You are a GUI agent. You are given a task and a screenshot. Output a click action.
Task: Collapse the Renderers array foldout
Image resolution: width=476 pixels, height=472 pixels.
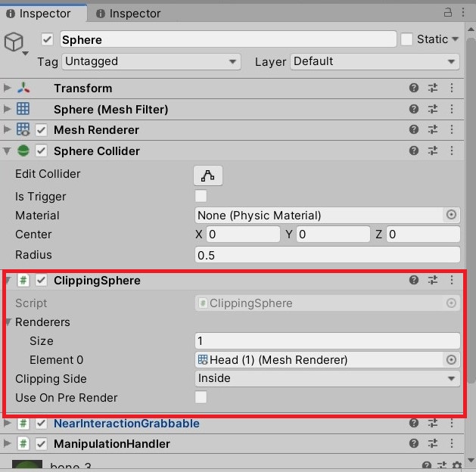pyautogui.click(x=8, y=321)
